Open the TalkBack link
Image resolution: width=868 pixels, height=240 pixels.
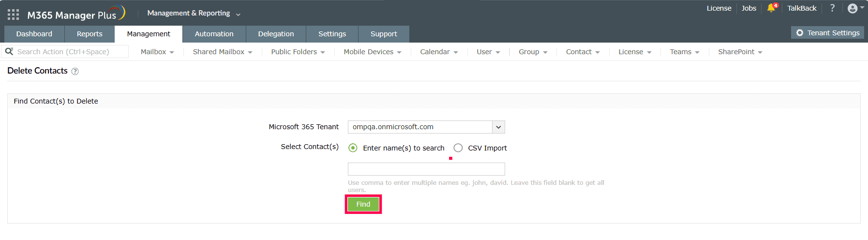[802, 8]
